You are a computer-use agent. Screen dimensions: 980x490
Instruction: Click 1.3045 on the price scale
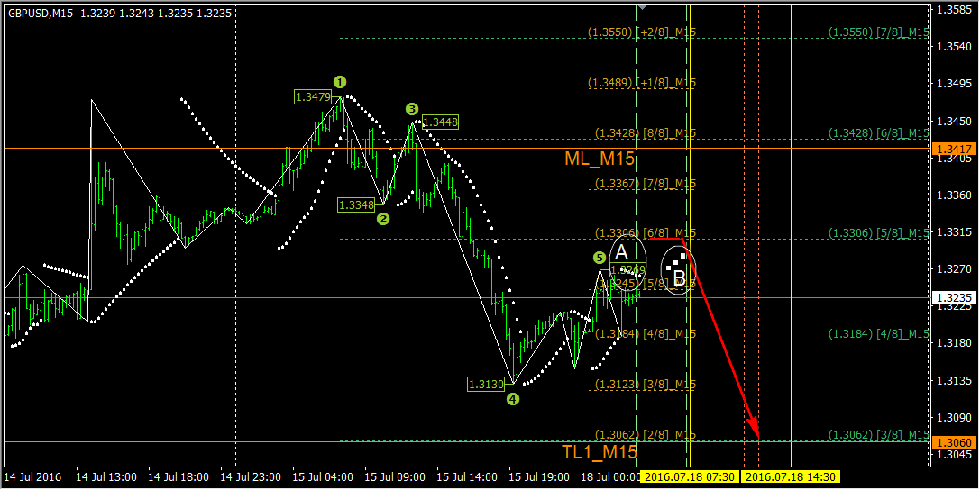pos(955,454)
